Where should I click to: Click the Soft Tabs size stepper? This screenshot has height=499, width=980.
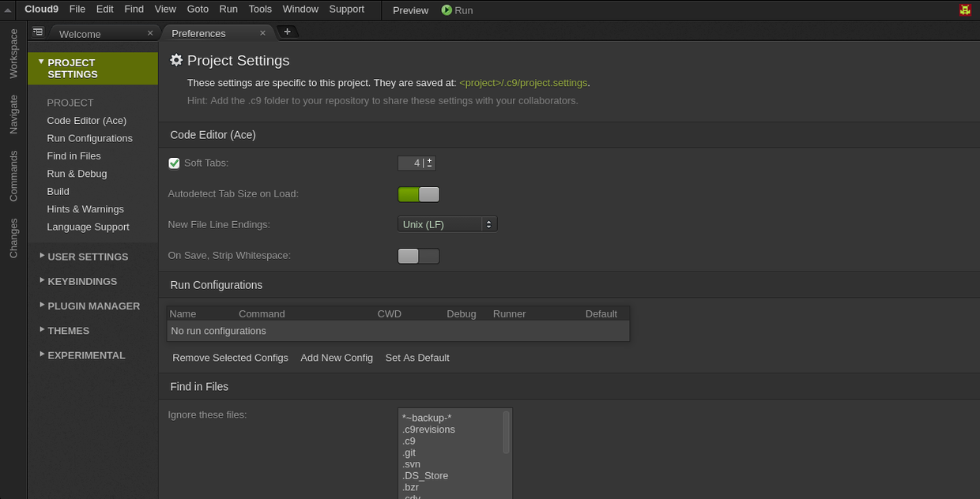[x=429, y=163]
